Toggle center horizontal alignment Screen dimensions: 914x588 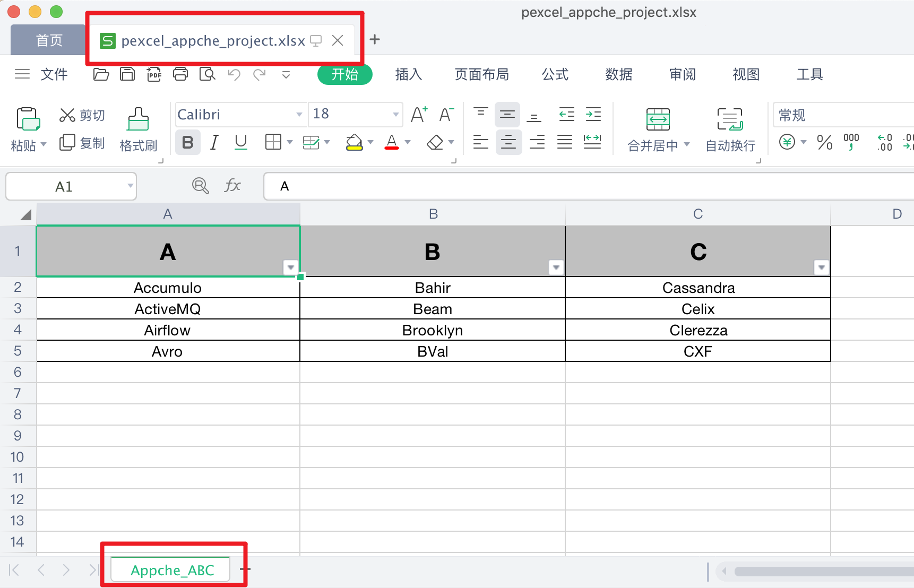(508, 142)
